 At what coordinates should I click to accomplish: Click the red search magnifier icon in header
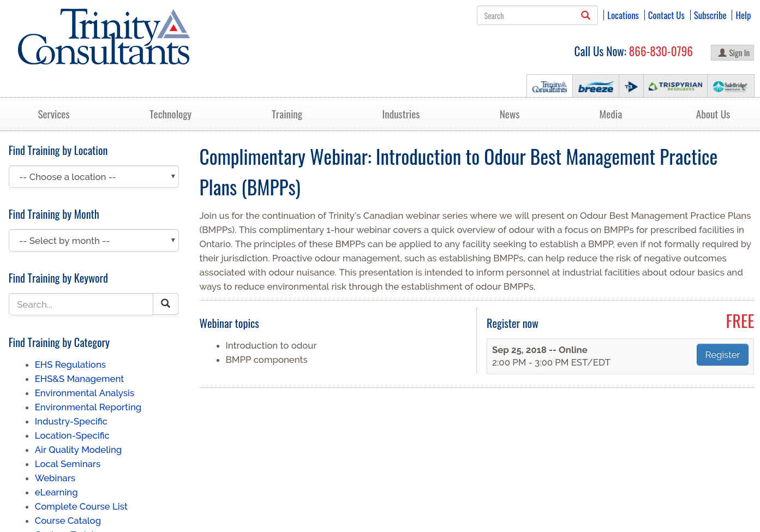(x=585, y=15)
